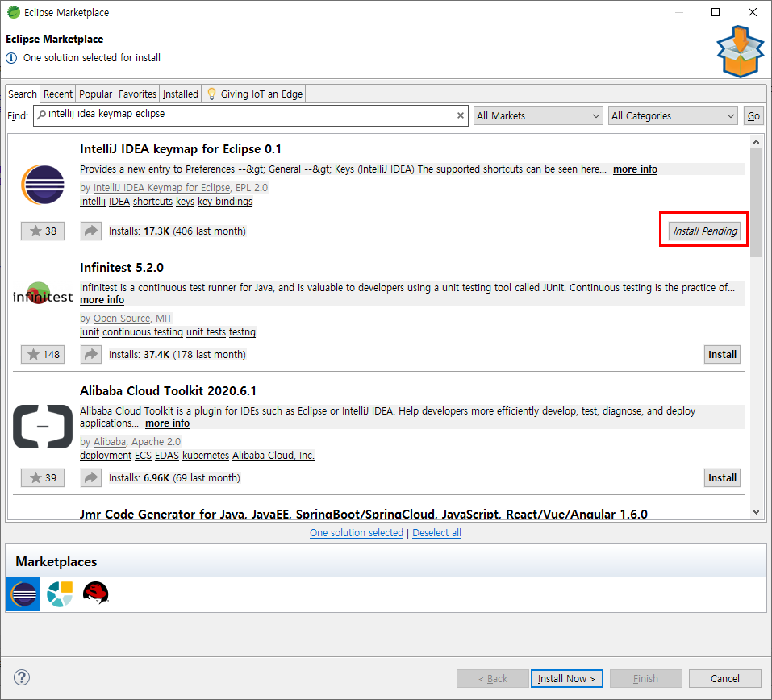
Task: Click the continuous testing tag link
Action: [x=143, y=332]
